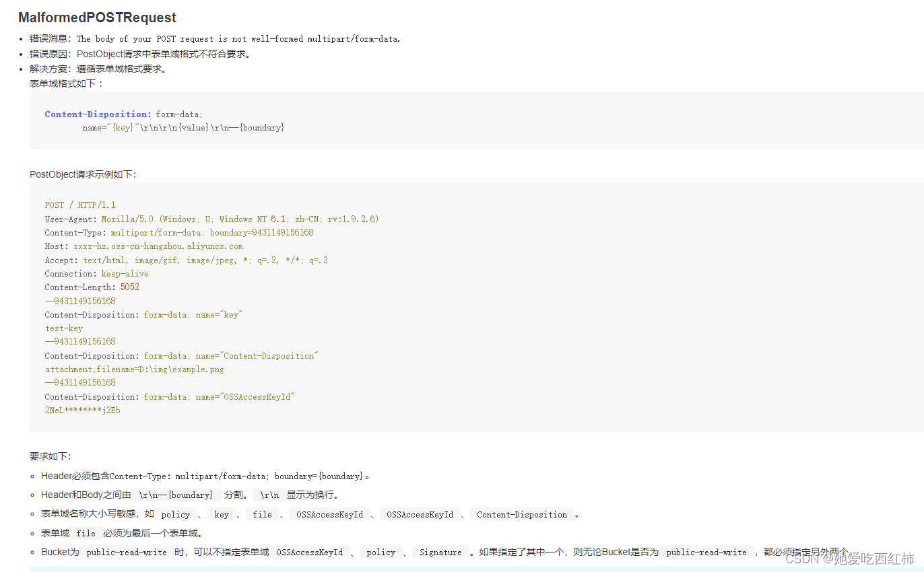Click the 'policy' chip in the Bucket line
Viewport: 924px width, 572px height.
[x=381, y=552]
